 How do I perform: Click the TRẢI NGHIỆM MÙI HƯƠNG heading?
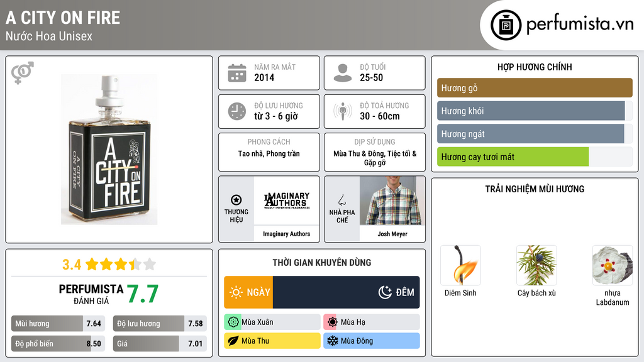click(x=535, y=189)
